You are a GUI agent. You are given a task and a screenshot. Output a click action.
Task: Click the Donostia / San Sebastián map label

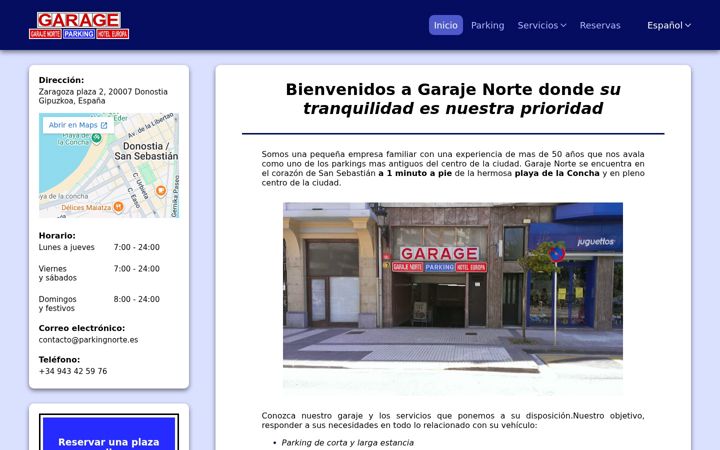(x=146, y=151)
